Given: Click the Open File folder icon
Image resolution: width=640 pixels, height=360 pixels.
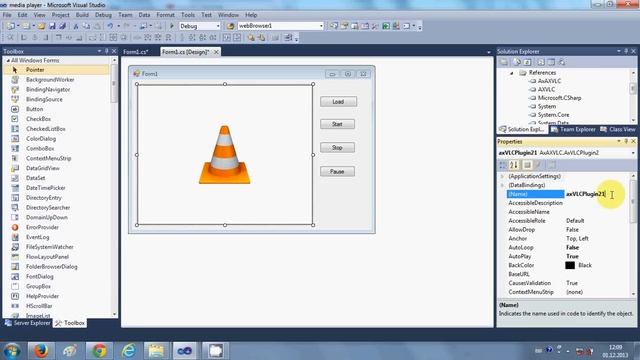Looking at the screenshot, I should point(41,26).
